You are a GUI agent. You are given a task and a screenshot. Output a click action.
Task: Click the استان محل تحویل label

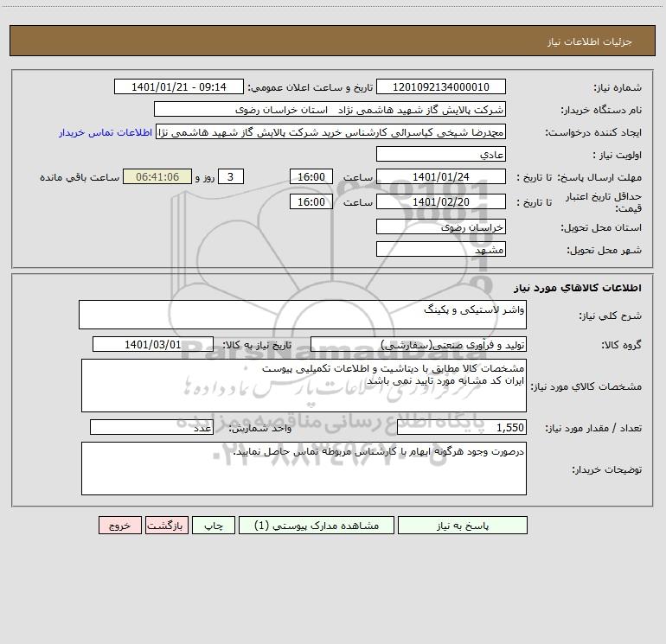point(601,227)
